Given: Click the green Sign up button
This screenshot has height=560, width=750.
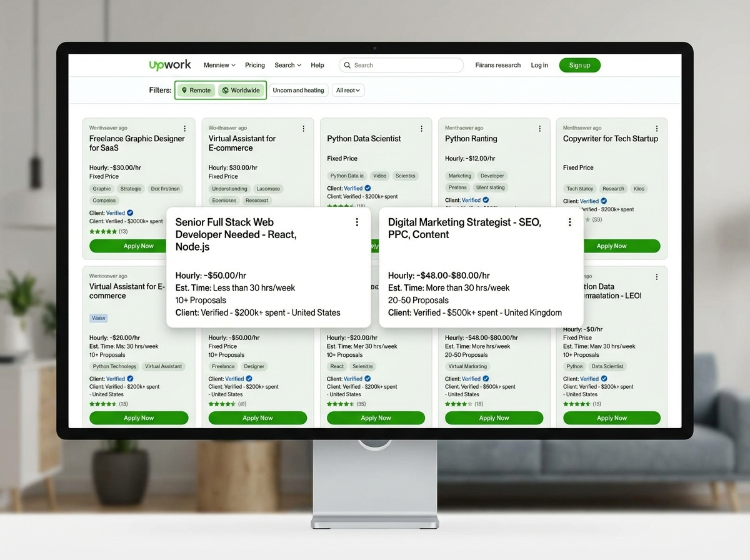Looking at the screenshot, I should point(579,65).
